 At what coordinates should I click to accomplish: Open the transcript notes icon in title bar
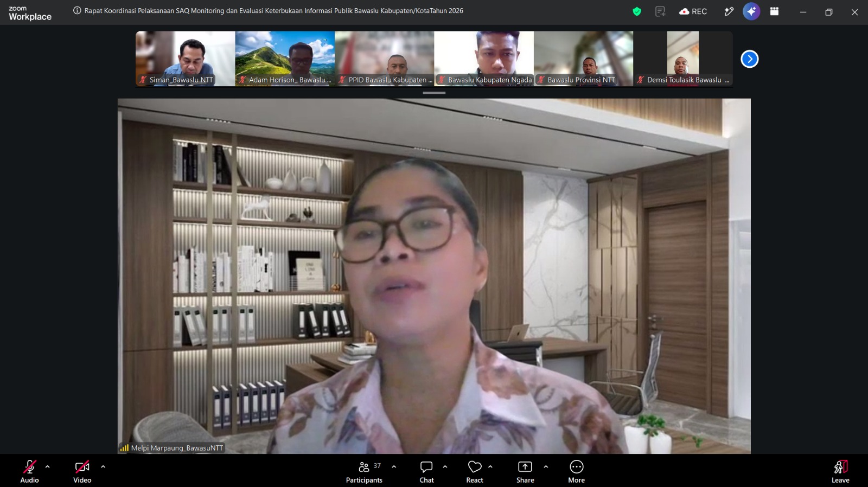coord(660,11)
